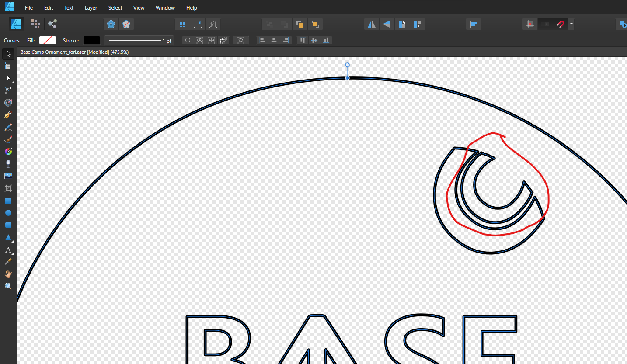
Task: Select the Triangle shape tool
Action: (x=8, y=238)
